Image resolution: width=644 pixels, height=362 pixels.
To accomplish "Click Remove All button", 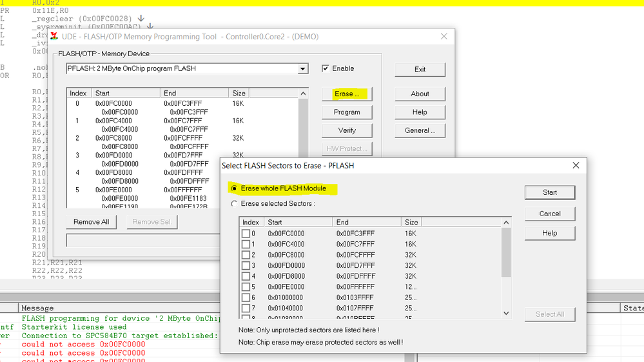I will click(x=91, y=222).
